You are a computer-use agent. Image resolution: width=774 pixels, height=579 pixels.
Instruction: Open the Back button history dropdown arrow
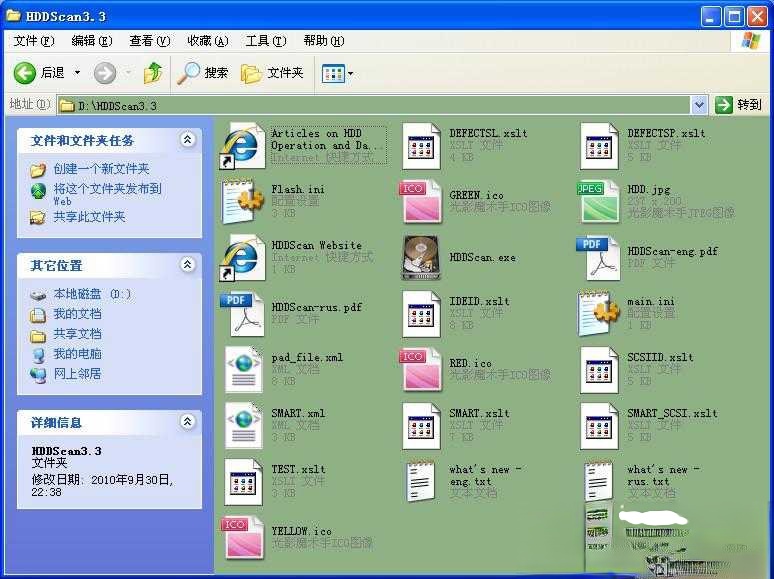click(77, 73)
